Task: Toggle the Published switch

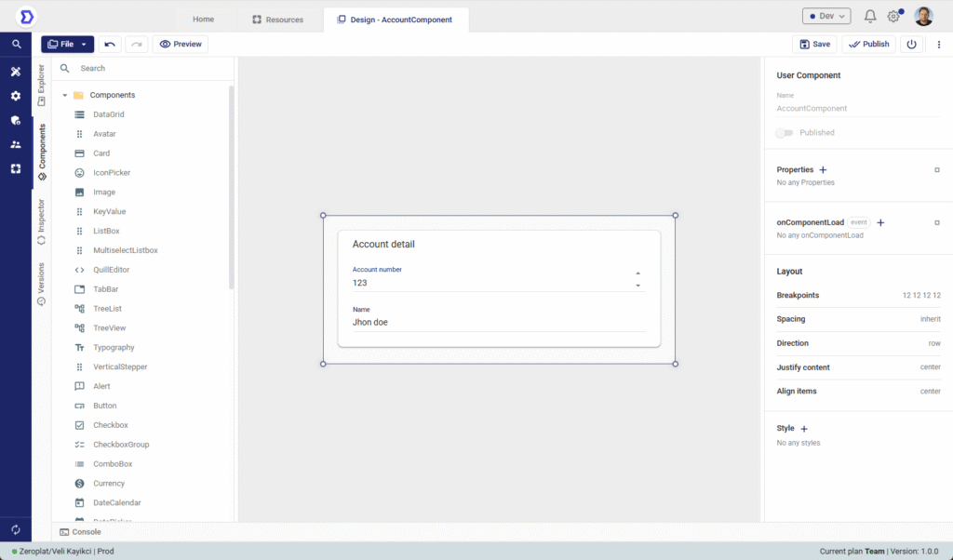Action: click(x=785, y=133)
